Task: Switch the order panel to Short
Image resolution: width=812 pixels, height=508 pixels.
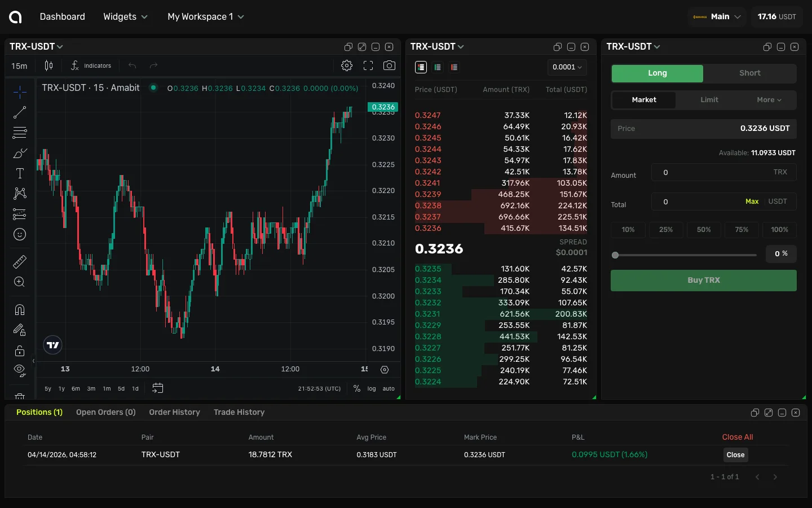Action: (x=749, y=73)
